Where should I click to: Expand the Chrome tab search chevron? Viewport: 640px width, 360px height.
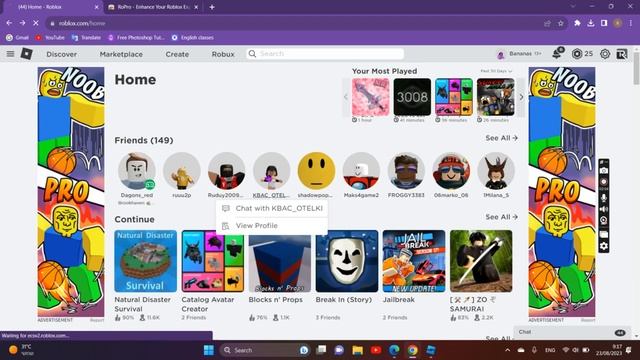click(573, 7)
